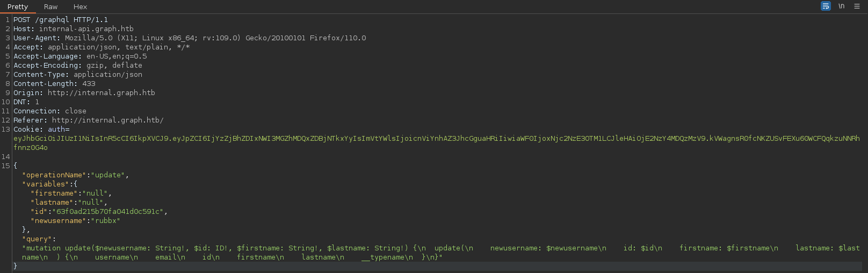
Task: Click the Host header value internal-api.graph.htb
Action: (x=86, y=29)
